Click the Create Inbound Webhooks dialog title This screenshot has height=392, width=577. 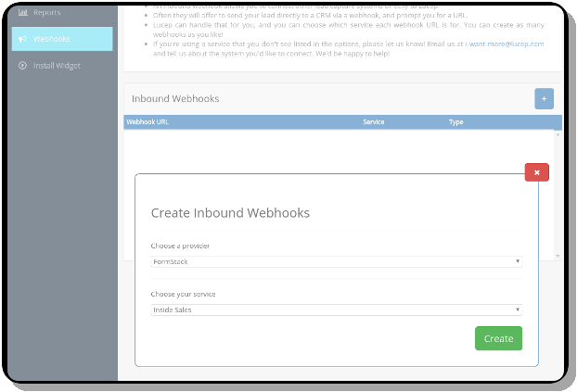[230, 213]
